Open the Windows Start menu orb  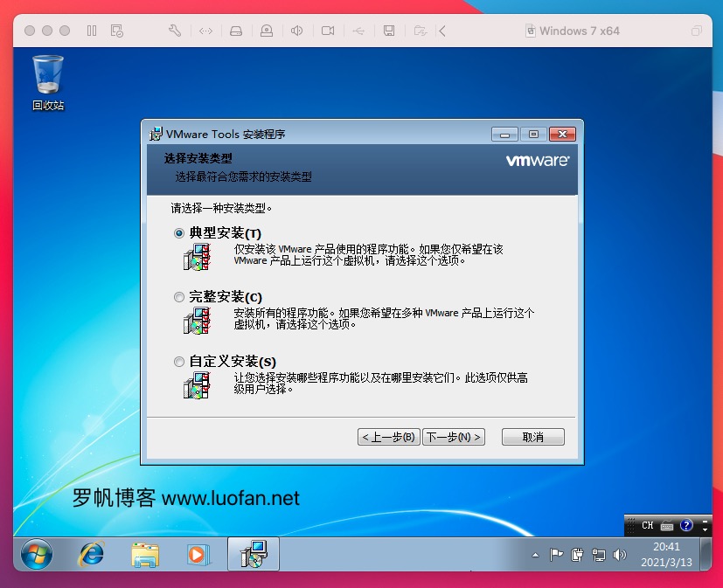37,554
